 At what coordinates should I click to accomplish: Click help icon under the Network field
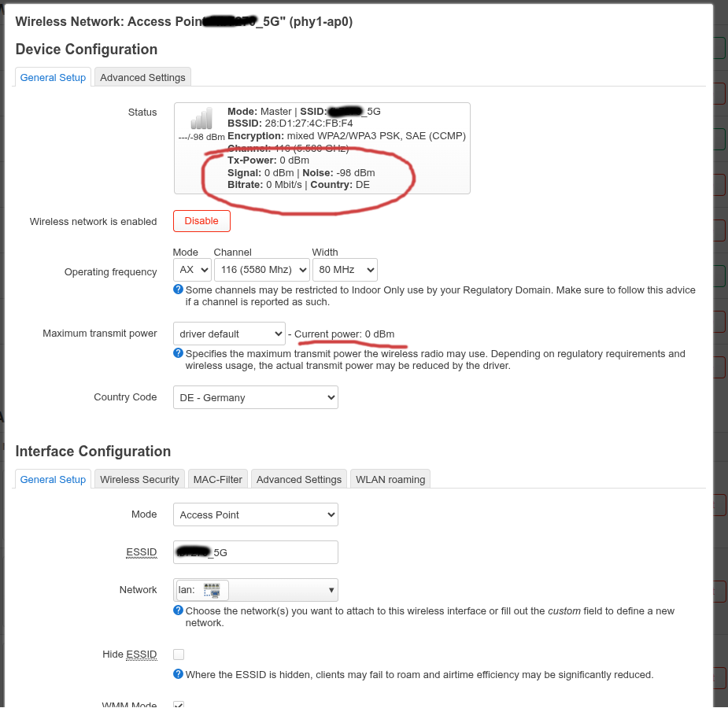[x=178, y=610]
